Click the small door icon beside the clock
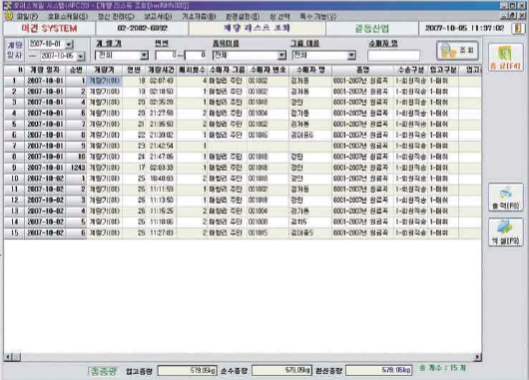 (519, 28)
